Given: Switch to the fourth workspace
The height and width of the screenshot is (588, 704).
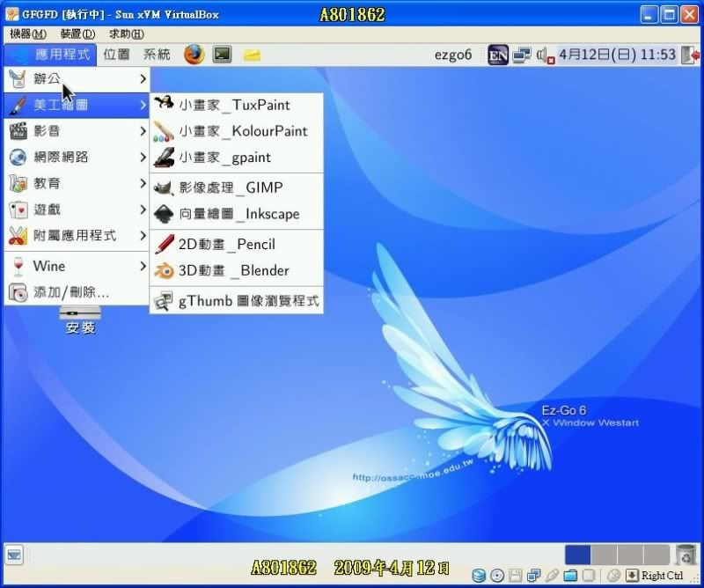Looking at the screenshot, I should point(656,555).
